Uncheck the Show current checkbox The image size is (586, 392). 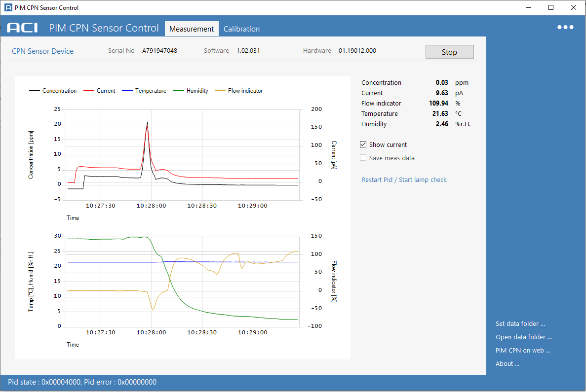click(x=363, y=144)
